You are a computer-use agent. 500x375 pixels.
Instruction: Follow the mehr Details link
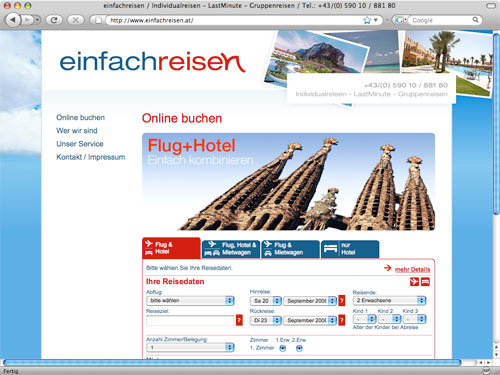412,269
